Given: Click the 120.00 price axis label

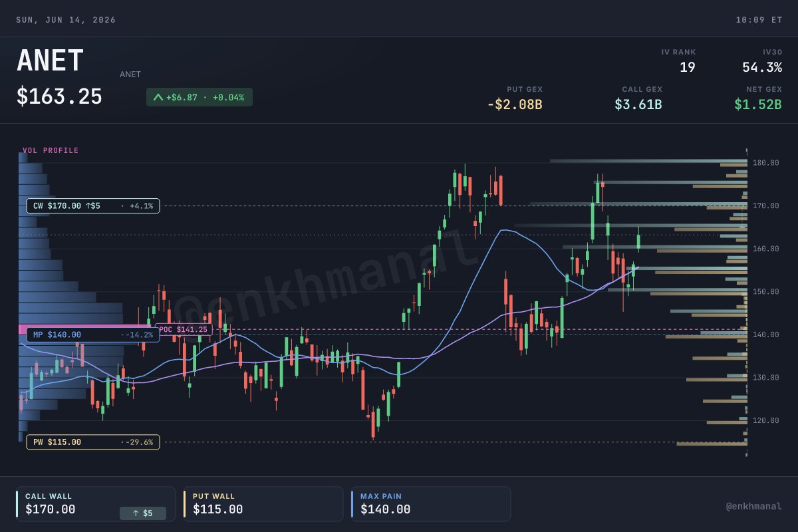Looking at the screenshot, I should point(766,421).
